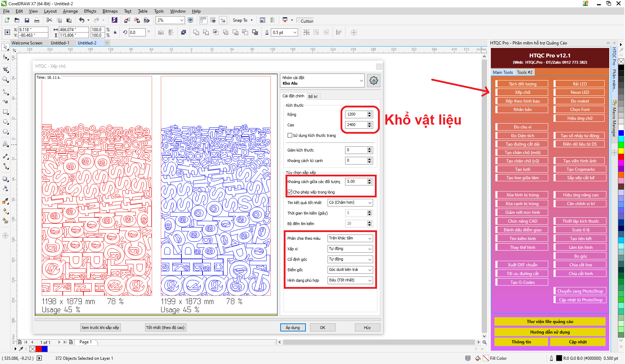Undo the last action
This screenshot has height=364, width=625.
tap(82, 20)
